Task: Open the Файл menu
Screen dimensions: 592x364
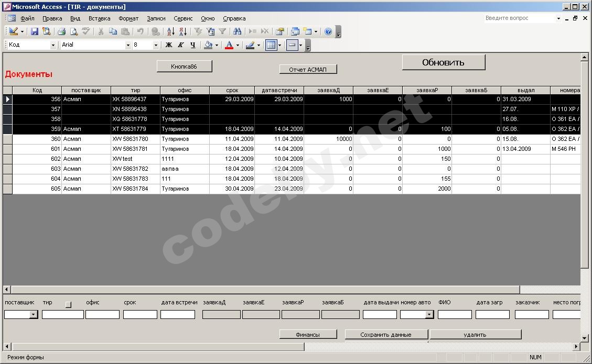Action: click(x=28, y=18)
